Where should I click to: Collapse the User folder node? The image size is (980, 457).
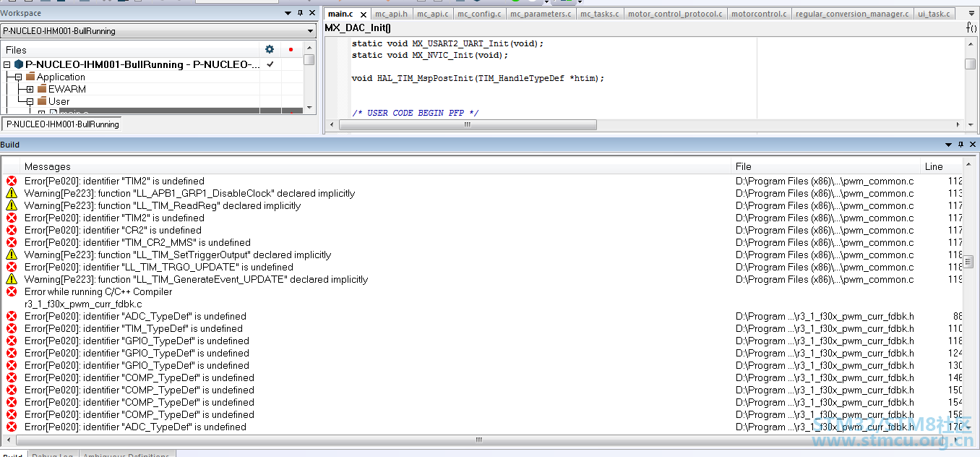[x=30, y=101]
